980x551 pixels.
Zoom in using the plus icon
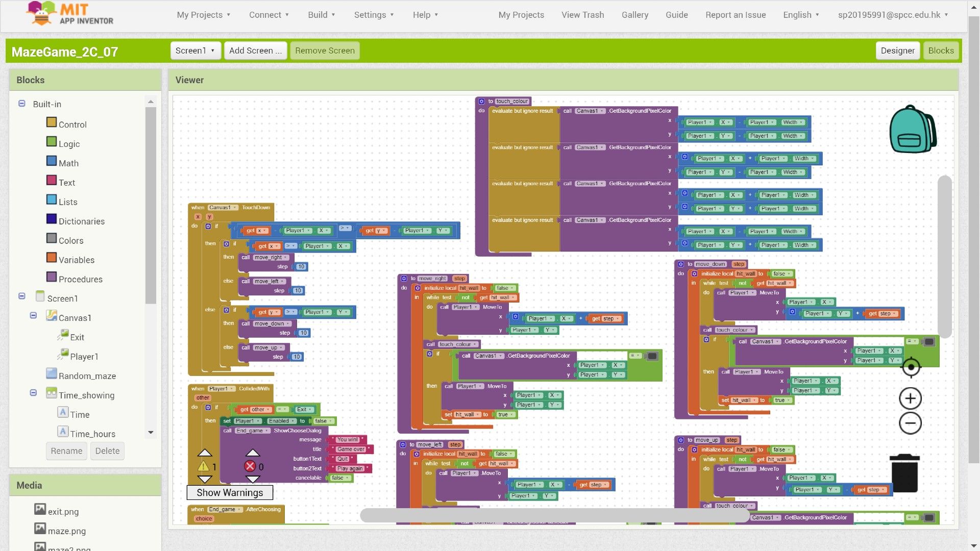coord(910,398)
